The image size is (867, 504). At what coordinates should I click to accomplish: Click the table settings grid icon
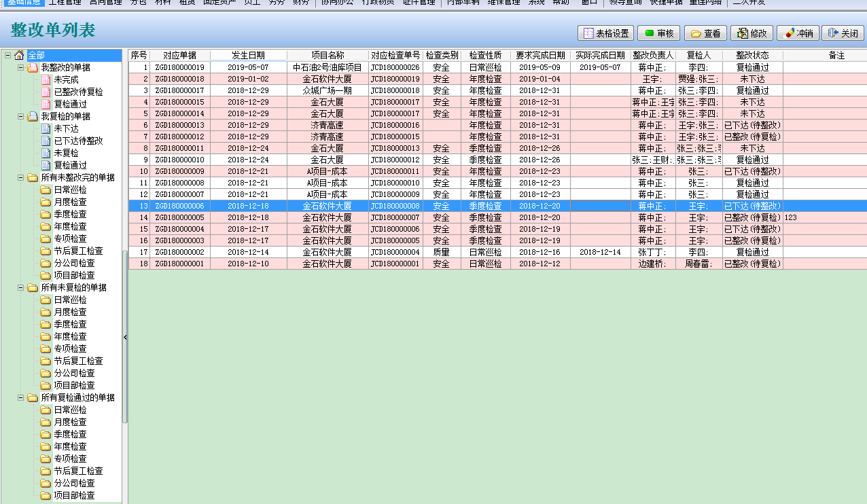pyautogui.click(x=588, y=33)
